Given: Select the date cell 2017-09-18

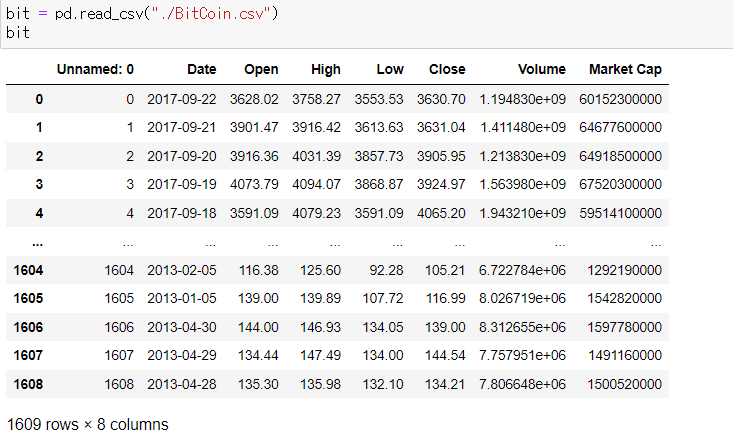Looking at the screenshot, I should [182, 213].
